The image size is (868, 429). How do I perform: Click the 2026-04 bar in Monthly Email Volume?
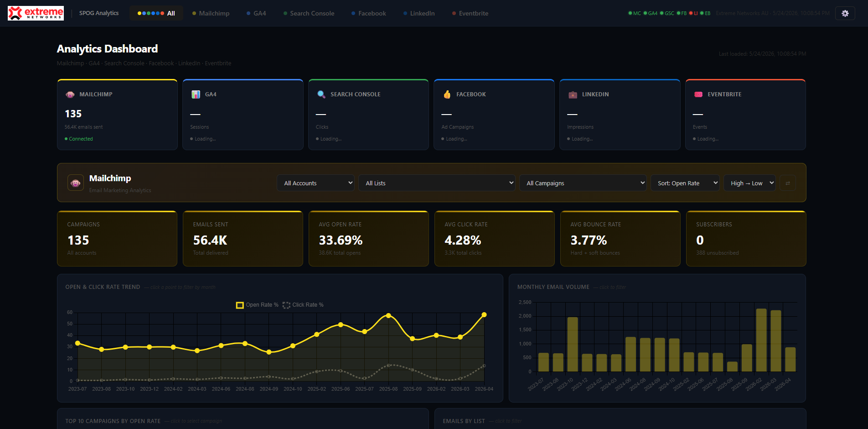coord(790,359)
